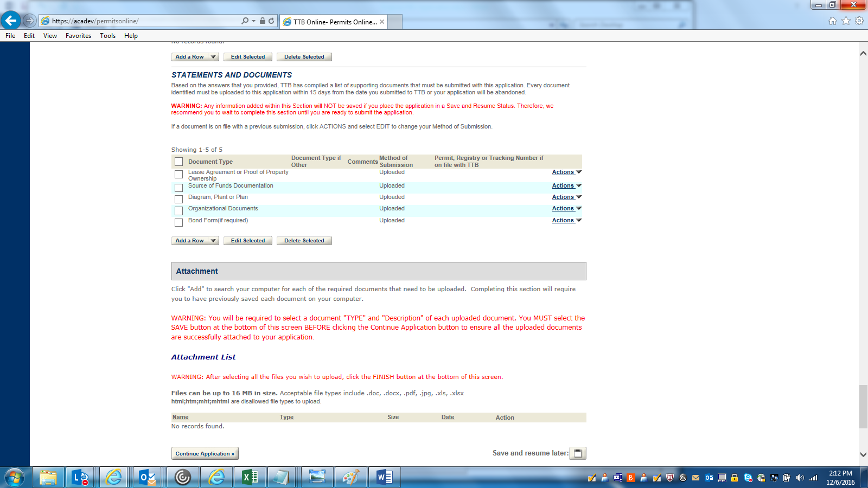
Task: Expand Actions for Diagram, Plant or Plan
Action: point(567,197)
